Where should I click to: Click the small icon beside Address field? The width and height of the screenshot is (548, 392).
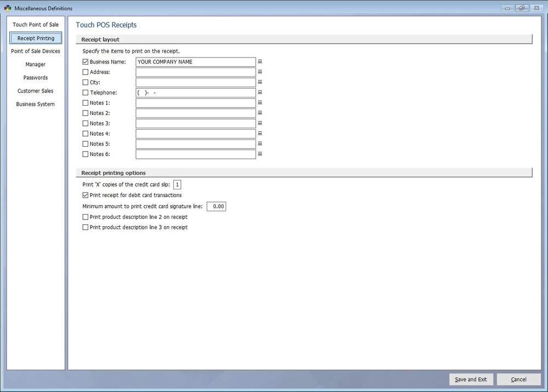(x=260, y=72)
